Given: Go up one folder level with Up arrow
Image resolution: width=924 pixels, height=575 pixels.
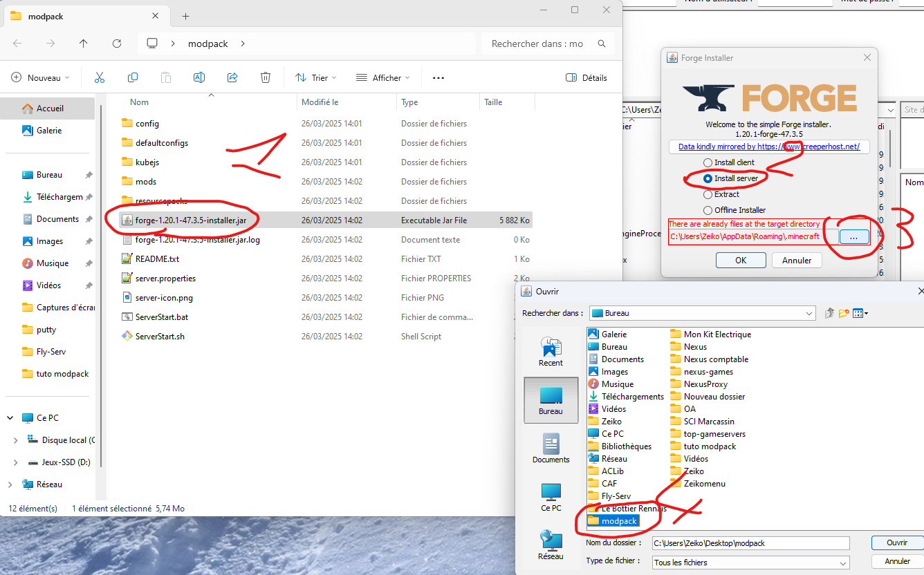Looking at the screenshot, I should click(84, 44).
